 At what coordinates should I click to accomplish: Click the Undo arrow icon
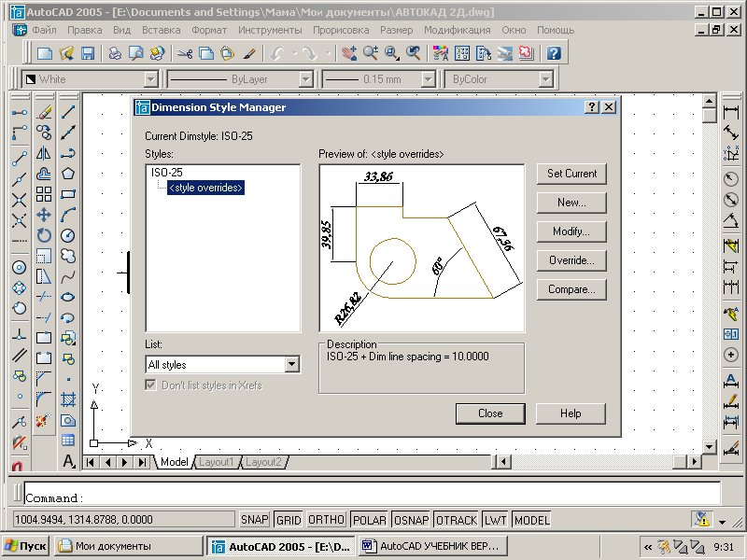[x=277, y=53]
